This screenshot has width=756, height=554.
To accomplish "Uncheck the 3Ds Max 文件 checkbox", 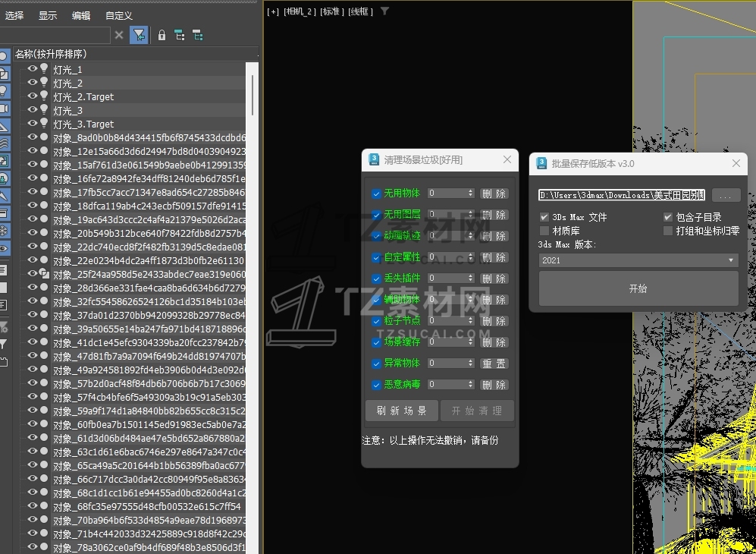I will 544,217.
